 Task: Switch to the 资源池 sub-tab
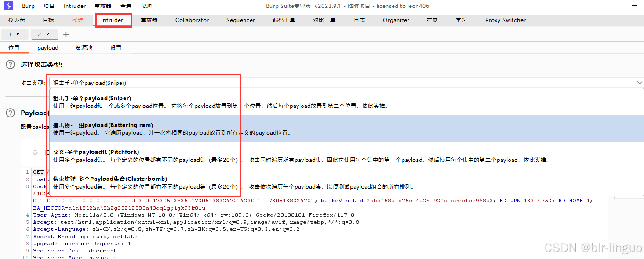pos(84,48)
